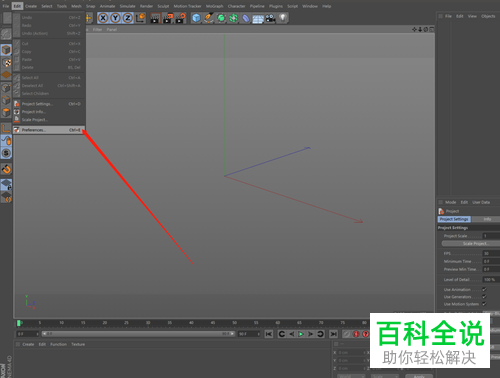This screenshot has height=378, width=500.
Task: Click frame 40 on the timeline ruler
Action: point(191,323)
